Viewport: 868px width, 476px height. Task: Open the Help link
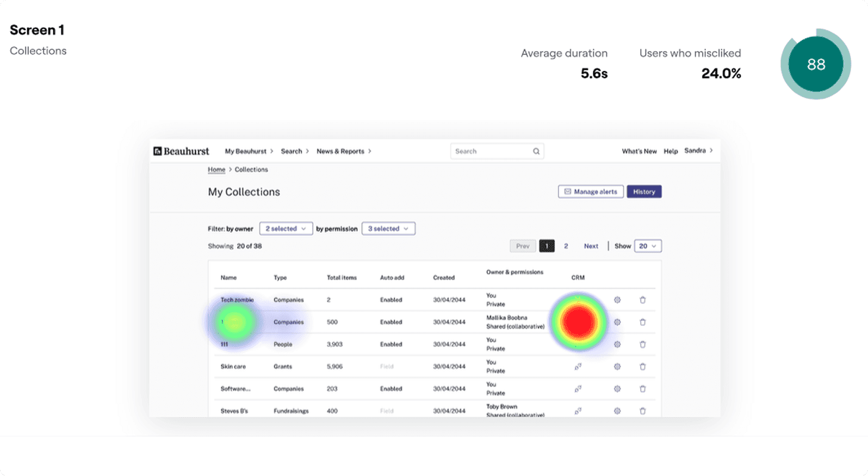(671, 151)
